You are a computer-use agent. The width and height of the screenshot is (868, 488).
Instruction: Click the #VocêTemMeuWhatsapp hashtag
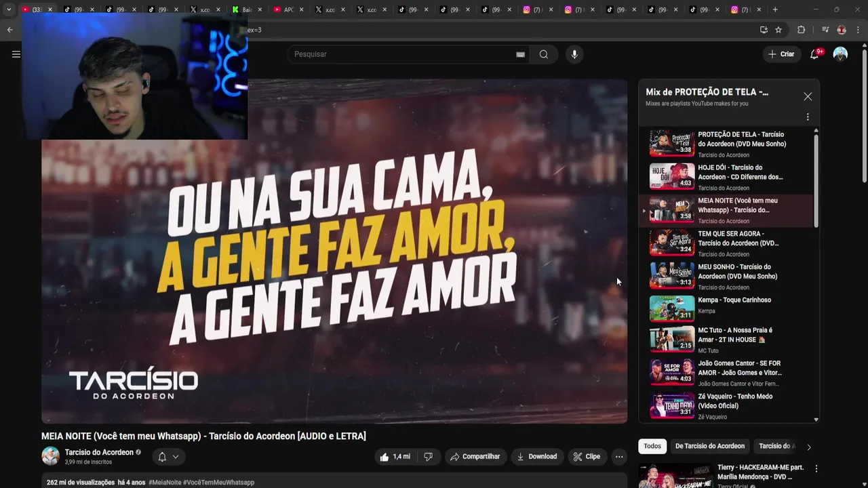[x=218, y=483]
